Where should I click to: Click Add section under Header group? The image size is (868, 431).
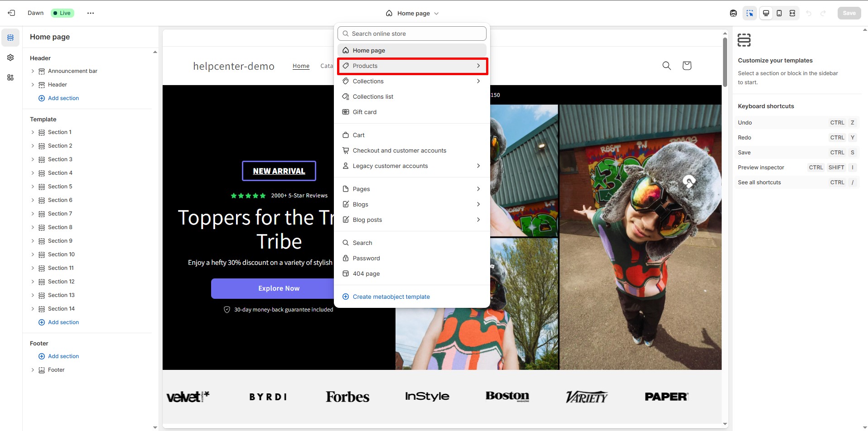coord(59,98)
